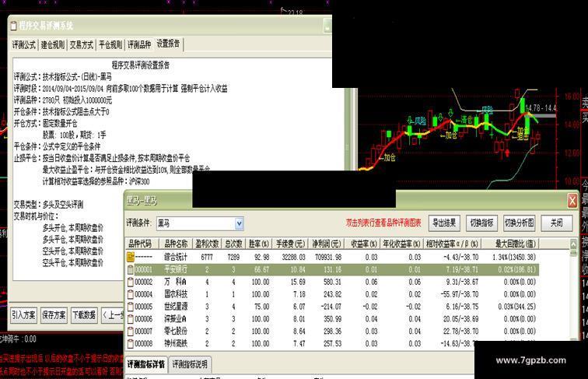The width and height of the screenshot is (588, 379).
Task: Switch to the 评测品种 tab
Action: tap(139, 45)
